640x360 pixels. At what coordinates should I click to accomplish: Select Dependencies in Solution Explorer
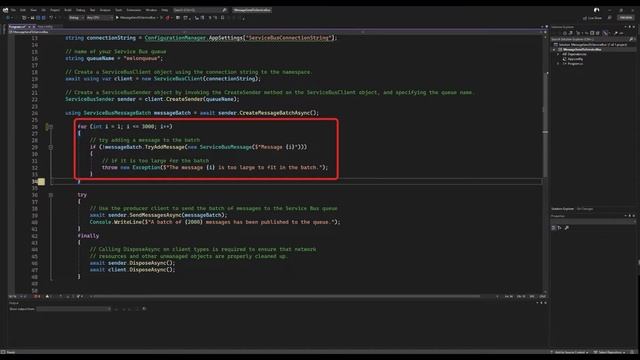point(574,54)
